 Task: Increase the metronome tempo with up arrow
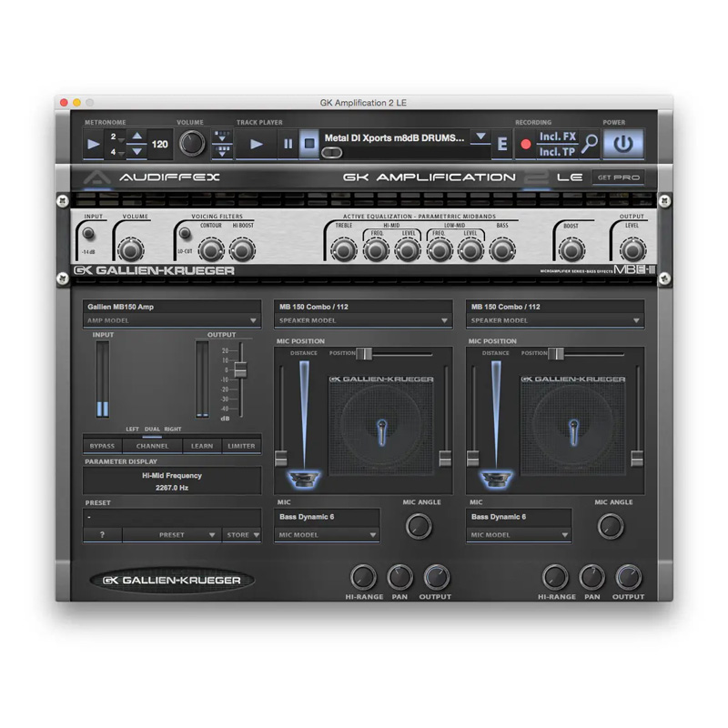pyautogui.click(x=136, y=137)
